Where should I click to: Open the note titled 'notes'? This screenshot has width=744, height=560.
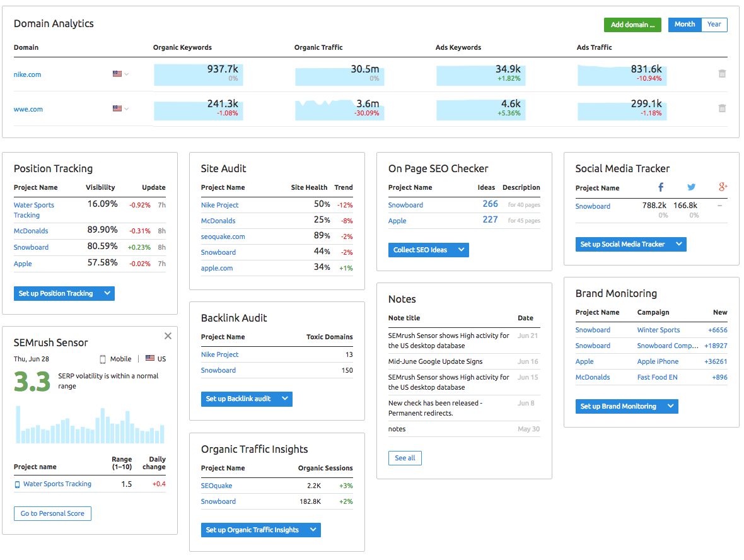point(397,429)
